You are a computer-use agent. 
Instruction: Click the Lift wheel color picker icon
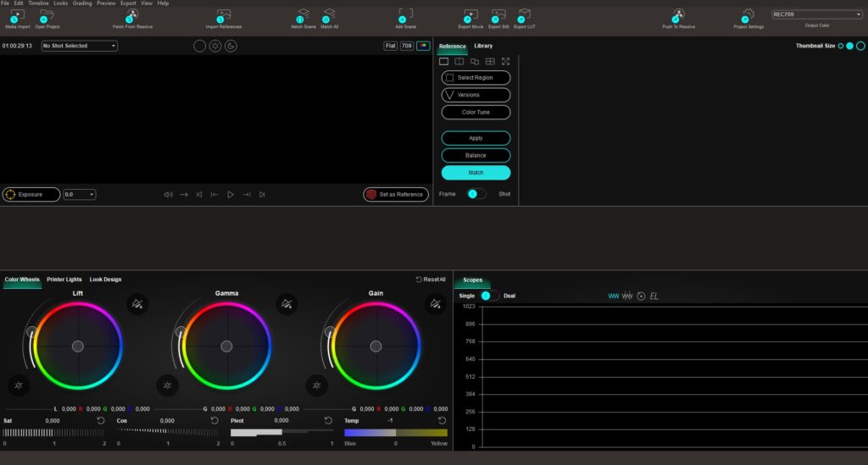137,303
